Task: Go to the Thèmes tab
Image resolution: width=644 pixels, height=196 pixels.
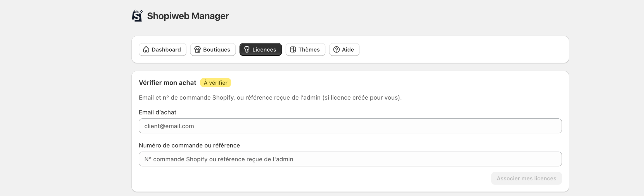Action: point(309,49)
